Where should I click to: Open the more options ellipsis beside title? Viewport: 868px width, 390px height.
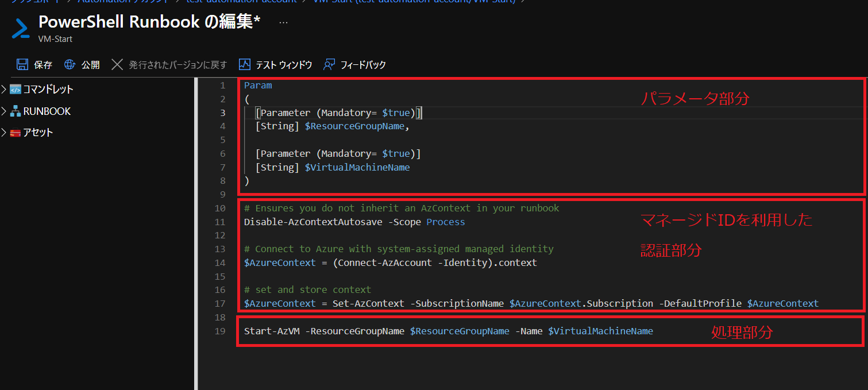[283, 22]
